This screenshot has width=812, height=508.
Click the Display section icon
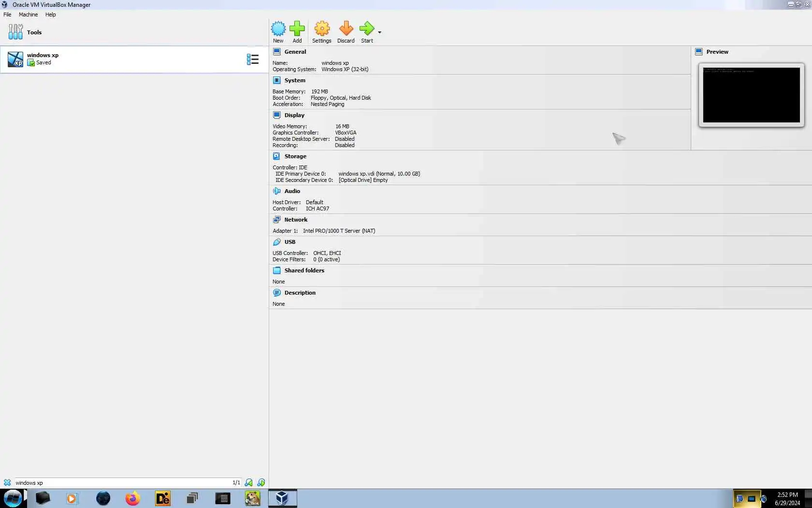pyautogui.click(x=277, y=115)
